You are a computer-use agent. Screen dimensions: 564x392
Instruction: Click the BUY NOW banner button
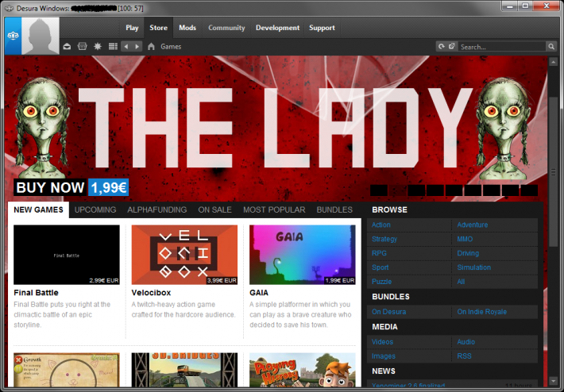50,187
